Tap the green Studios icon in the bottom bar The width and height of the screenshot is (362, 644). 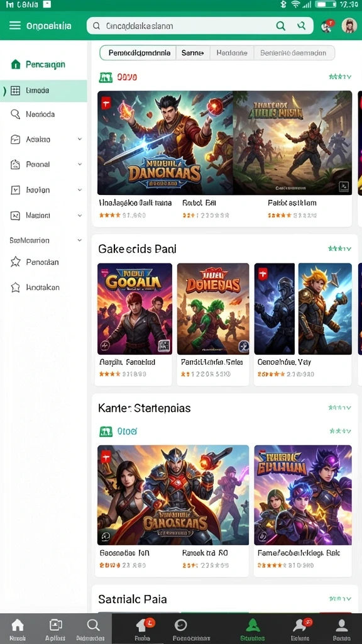252,629
